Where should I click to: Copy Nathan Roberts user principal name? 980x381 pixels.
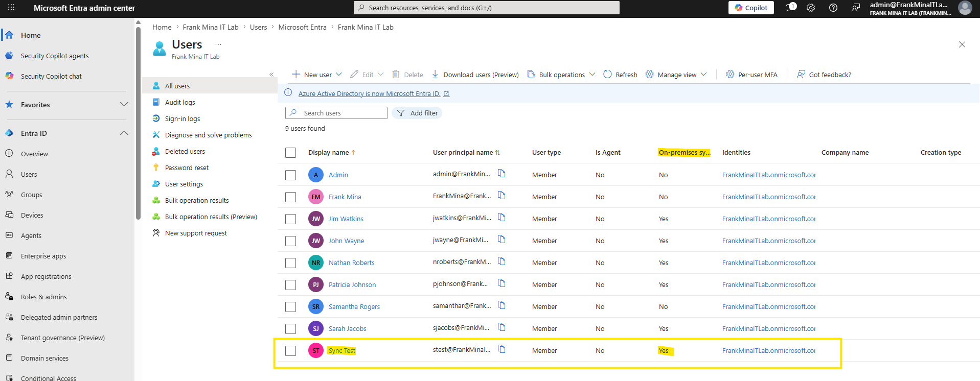pyautogui.click(x=502, y=261)
